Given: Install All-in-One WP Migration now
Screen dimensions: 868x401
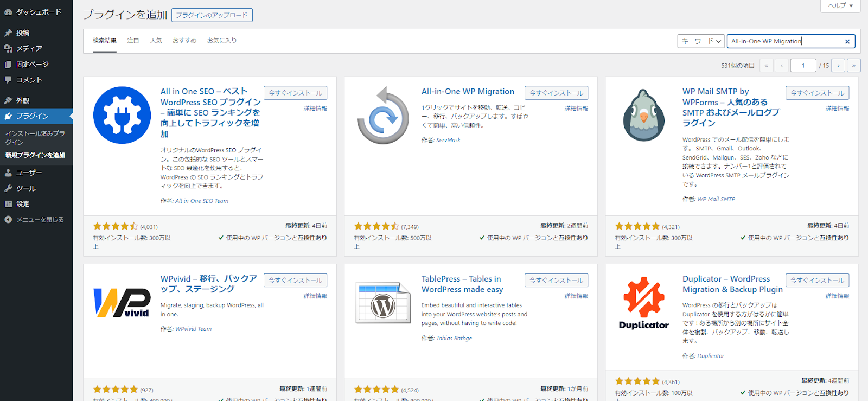Looking at the screenshot, I should pos(557,93).
